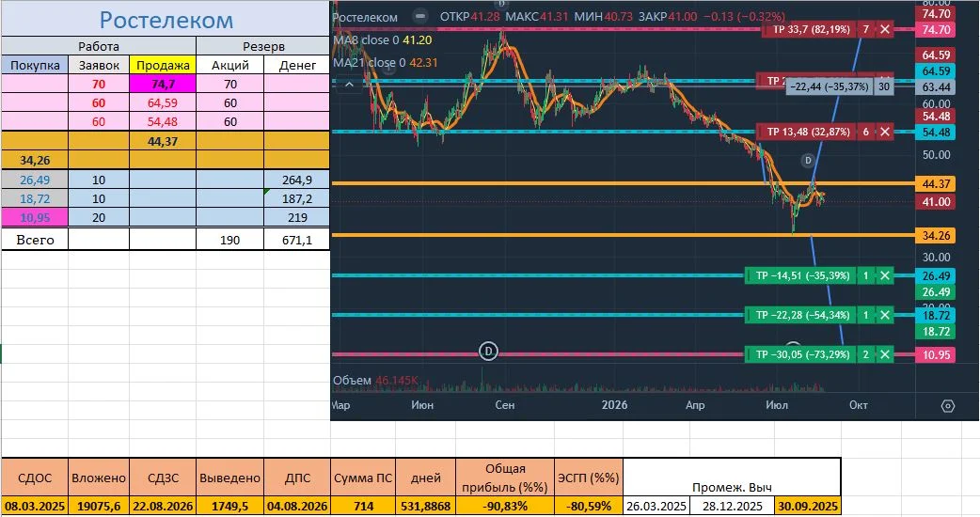Select the TP −14,51 (−35,39%) order label

pos(802,275)
